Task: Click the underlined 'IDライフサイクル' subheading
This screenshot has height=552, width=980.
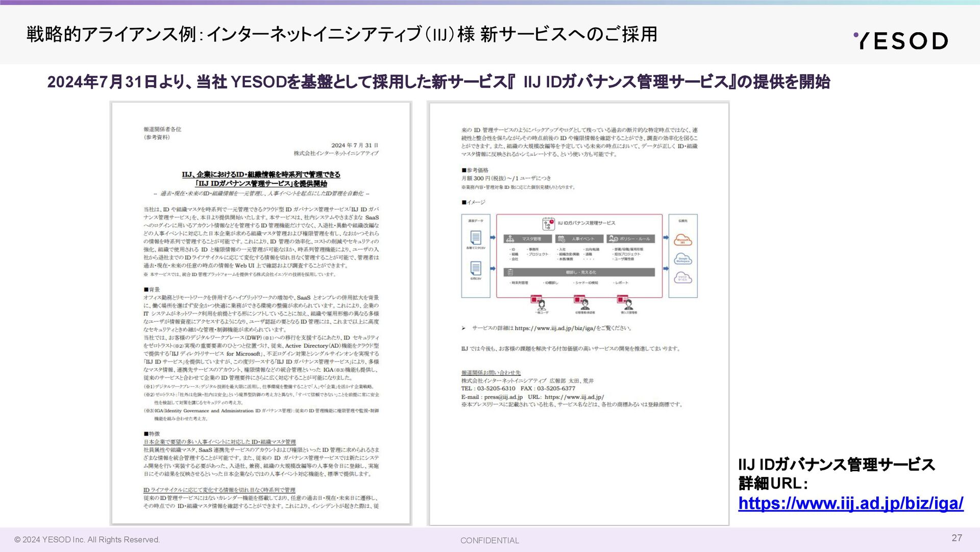Action: (219, 490)
